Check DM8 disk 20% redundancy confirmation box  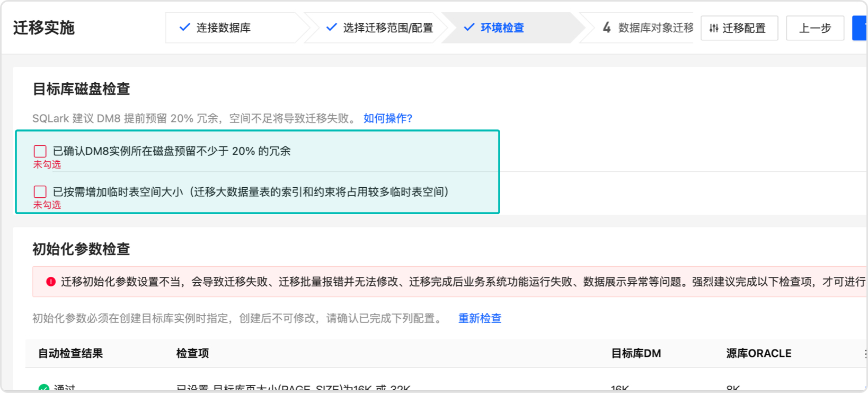[x=40, y=151]
